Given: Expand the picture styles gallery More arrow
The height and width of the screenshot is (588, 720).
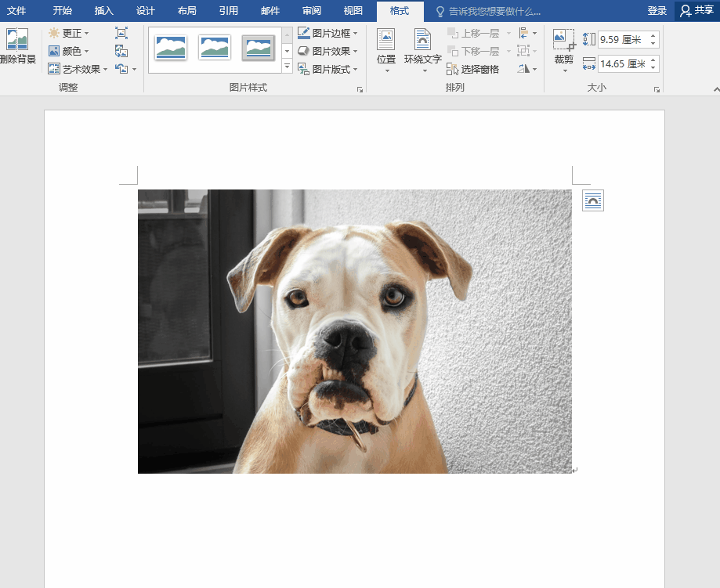Looking at the screenshot, I should (x=287, y=67).
